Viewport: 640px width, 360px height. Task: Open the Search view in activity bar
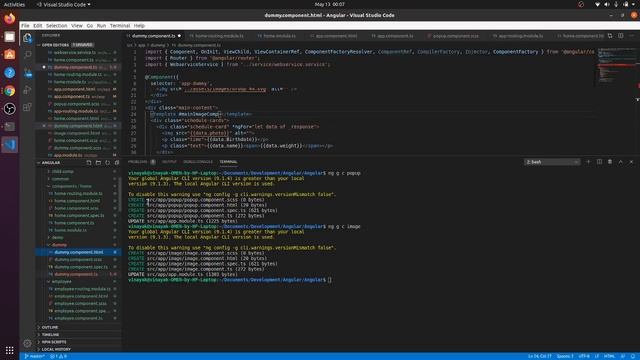[x=27, y=55]
